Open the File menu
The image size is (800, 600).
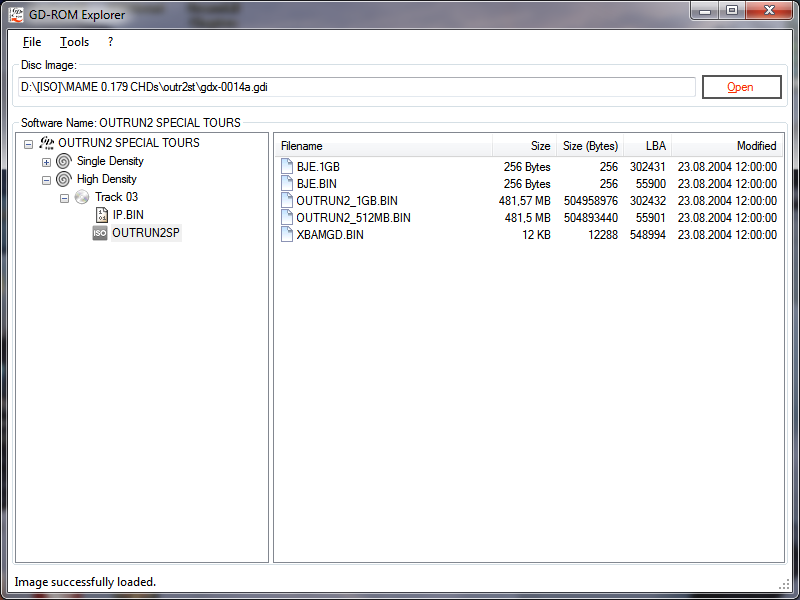click(x=32, y=42)
